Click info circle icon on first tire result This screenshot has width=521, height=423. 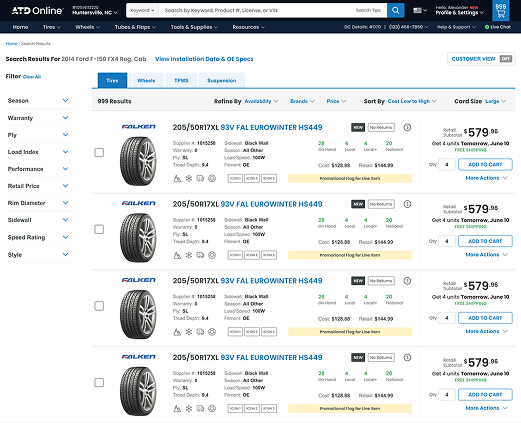click(x=407, y=127)
